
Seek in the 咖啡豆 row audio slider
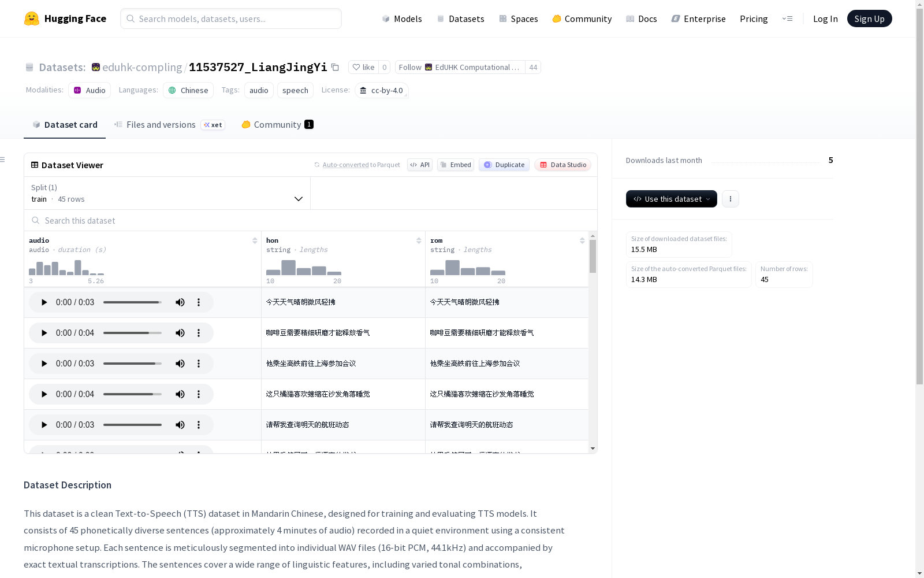click(x=132, y=333)
